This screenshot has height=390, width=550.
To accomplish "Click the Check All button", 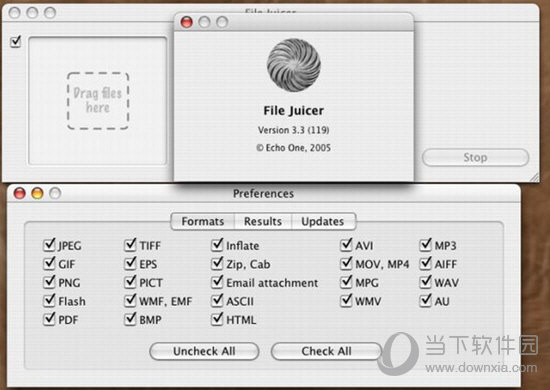I will 326,351.
